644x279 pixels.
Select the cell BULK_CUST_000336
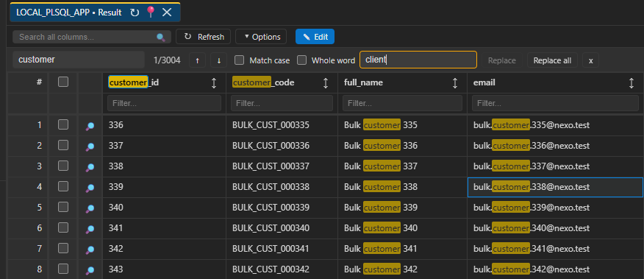click(x=282, y=146)
